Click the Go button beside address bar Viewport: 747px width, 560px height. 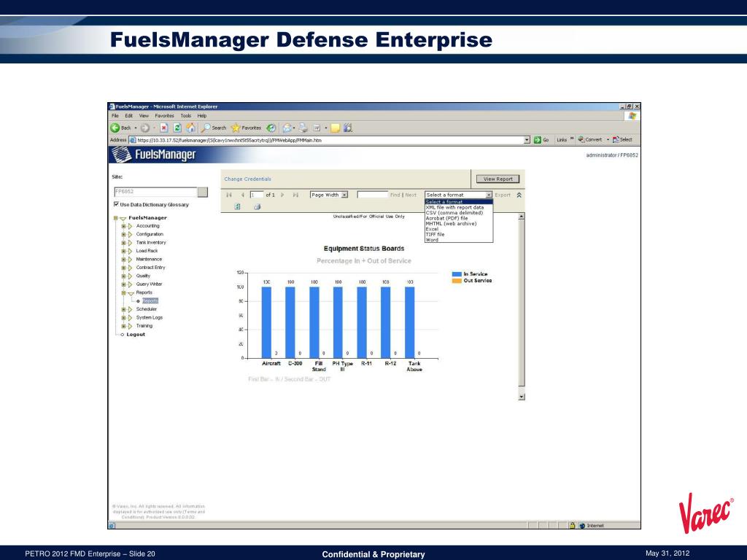(x=541, y=139)
